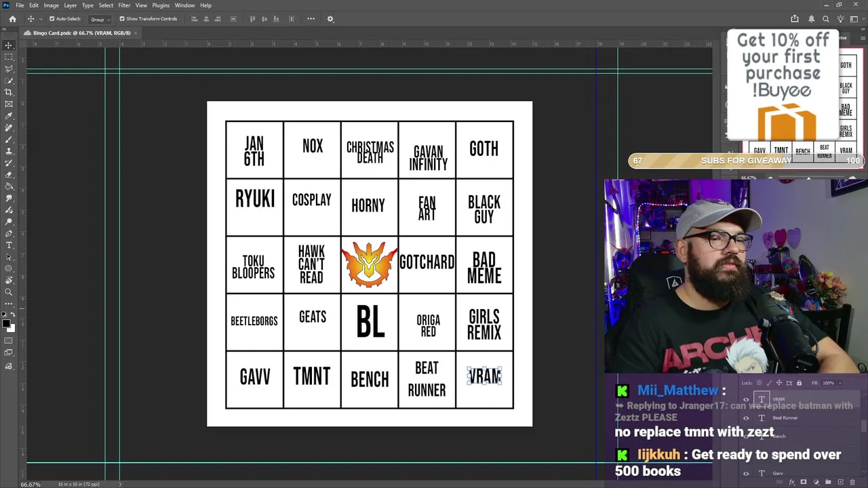Toggle lock transparent pixels icon
The height and width of the screenshot is (488, 868).
[759, 383]
